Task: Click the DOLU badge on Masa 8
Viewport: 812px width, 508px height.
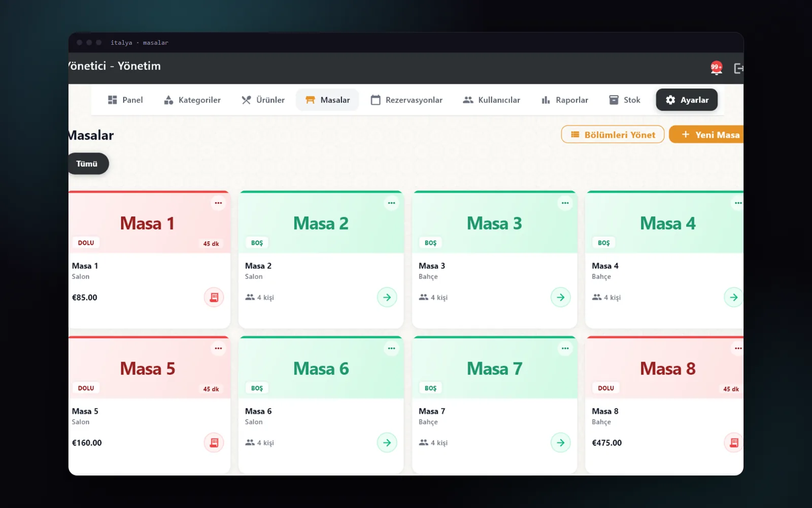Action: (x=606, y=388)
